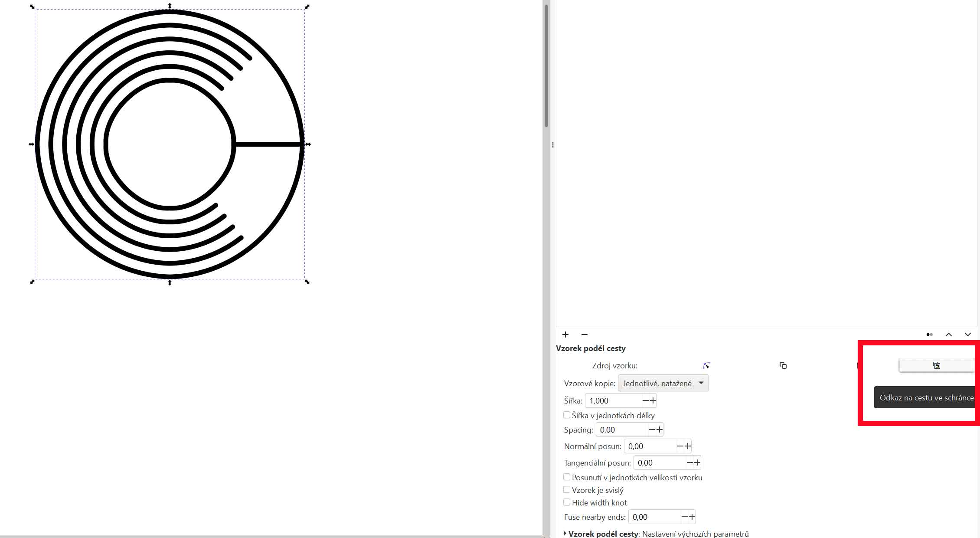Increase Šířka value with plus button
Screen dimensions: 980x538
point(653,400)
